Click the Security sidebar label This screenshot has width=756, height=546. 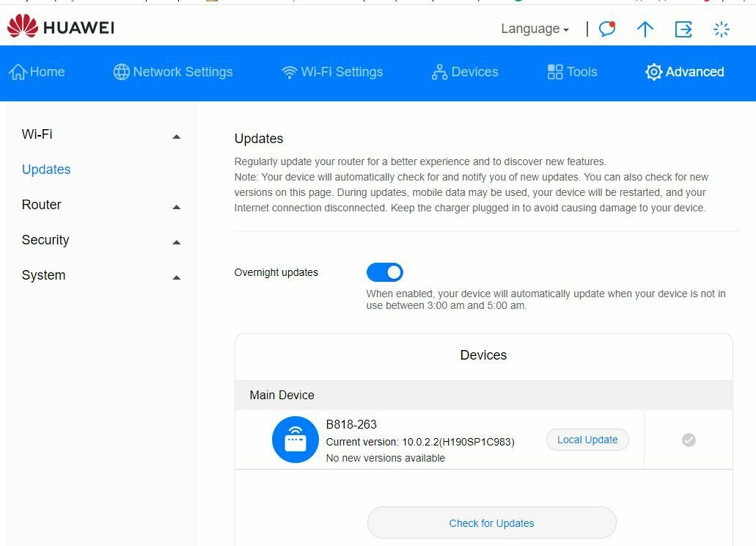(45, 240)
